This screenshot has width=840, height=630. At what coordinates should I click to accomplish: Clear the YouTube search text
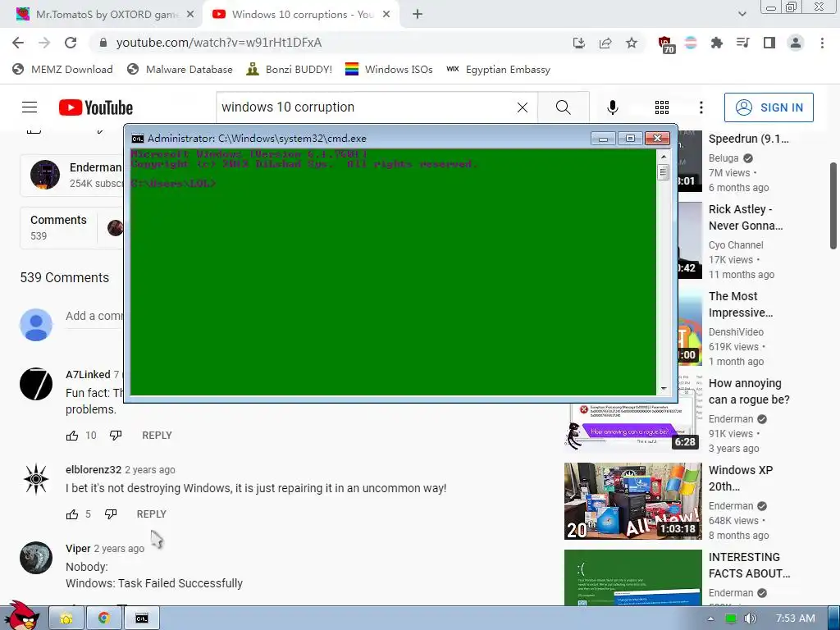pyautogui.click(x=523, y=107)
